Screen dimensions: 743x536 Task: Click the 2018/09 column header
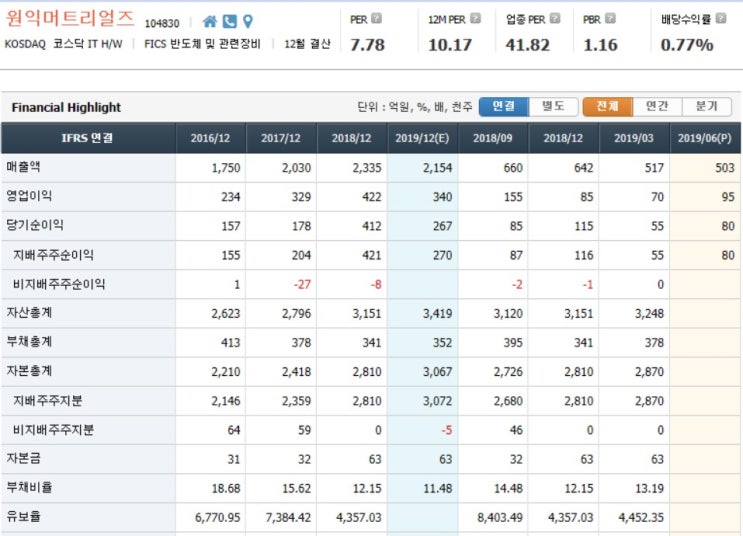(493, 138)
